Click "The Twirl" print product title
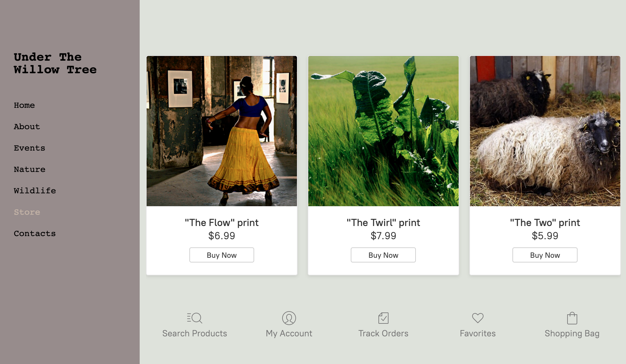The height and width of the screenshot is (364, 626). (383, 223)
